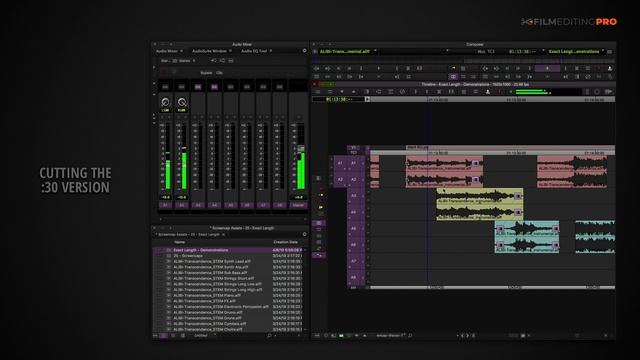Toggle the source A2 track selector
Image resolution: width=640 pixels, height=360 pixels.
point(340,179)
